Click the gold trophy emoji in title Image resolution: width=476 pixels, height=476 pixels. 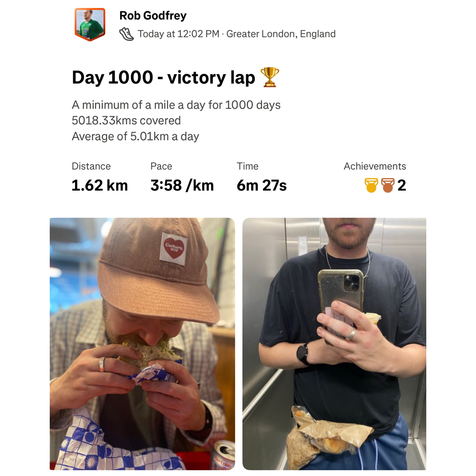(x=270, y=77)
